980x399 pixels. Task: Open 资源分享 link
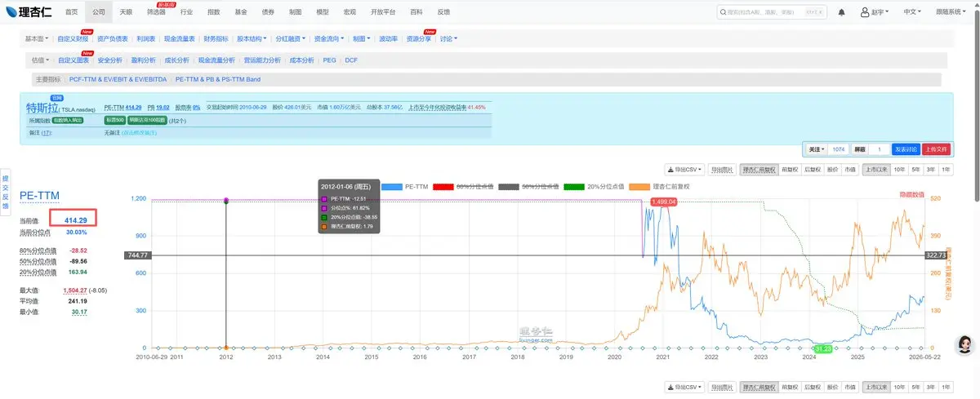418,38
